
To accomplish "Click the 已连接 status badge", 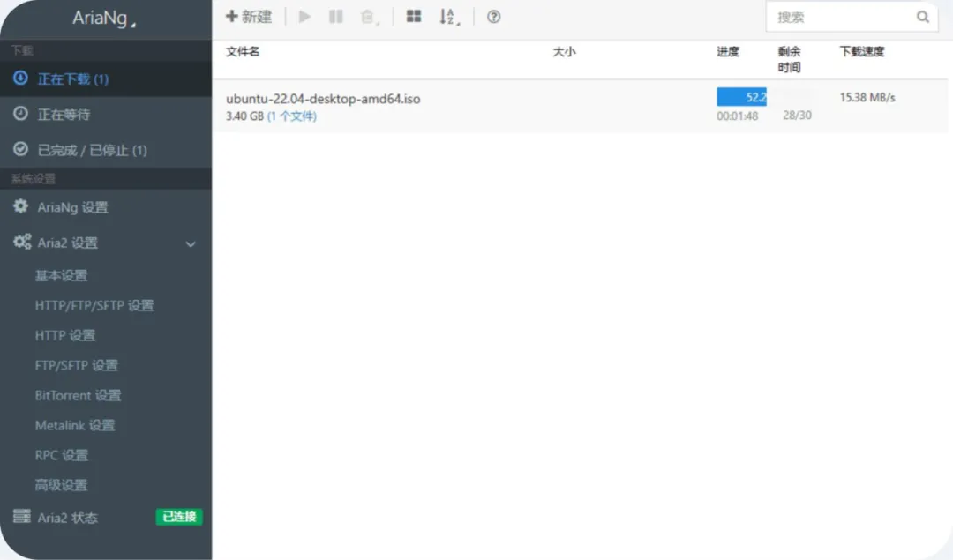I will point(179,517).
